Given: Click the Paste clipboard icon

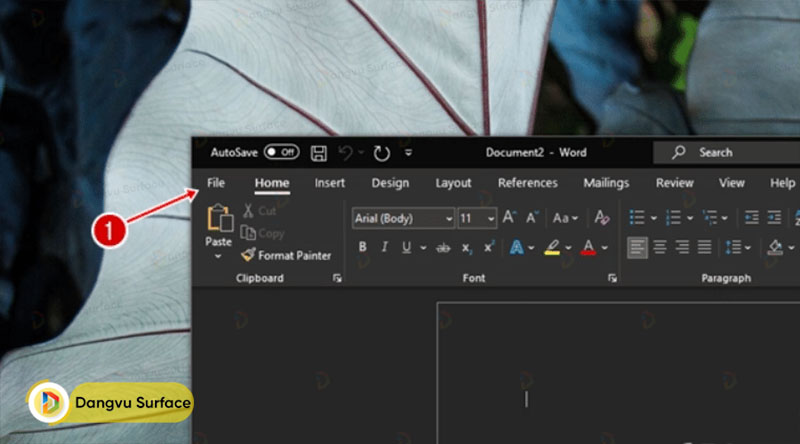Looking at the screenshot, I should tap(218, 219).
